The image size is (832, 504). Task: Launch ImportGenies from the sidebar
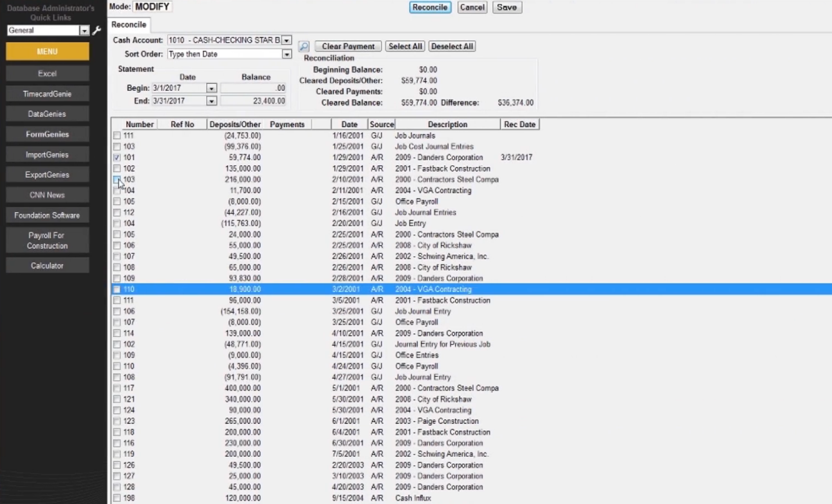click(47, 154)
